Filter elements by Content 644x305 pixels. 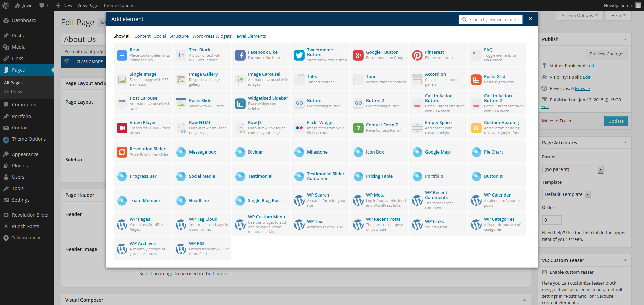point(143,36)
